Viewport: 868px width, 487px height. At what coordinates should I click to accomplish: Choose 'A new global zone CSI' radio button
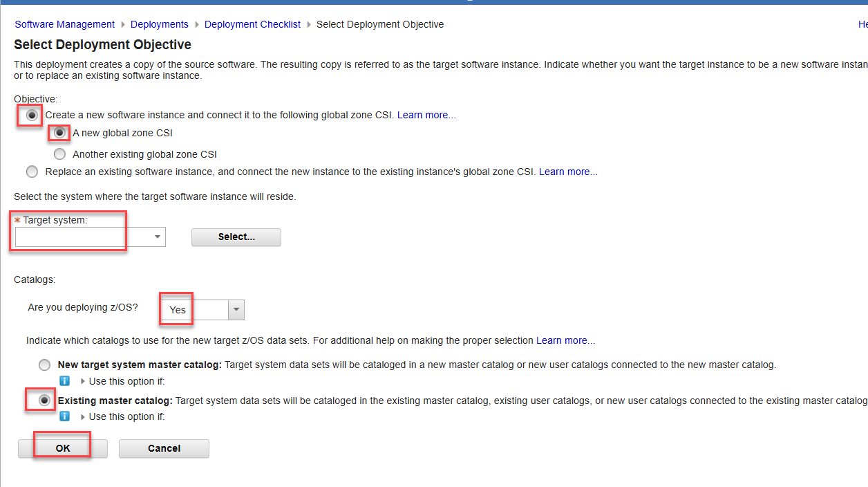(x=60, y=133)
